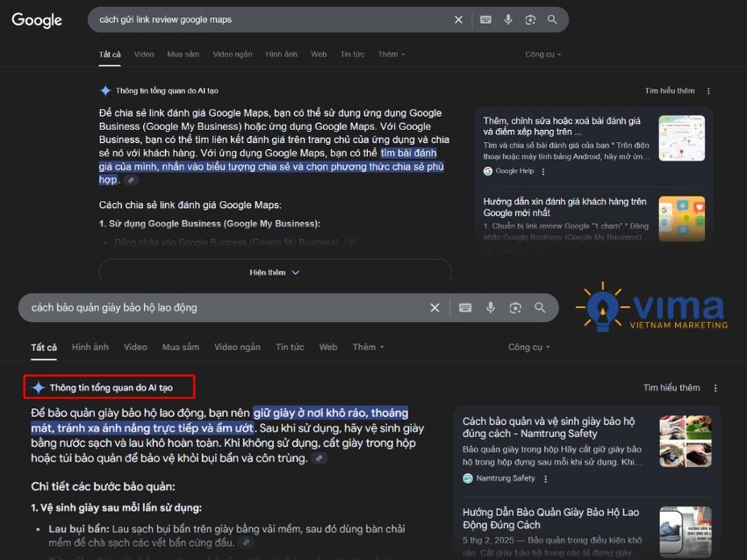
Task: Start voice search in the google maps review search bar
Action: (x=508, y=19)
